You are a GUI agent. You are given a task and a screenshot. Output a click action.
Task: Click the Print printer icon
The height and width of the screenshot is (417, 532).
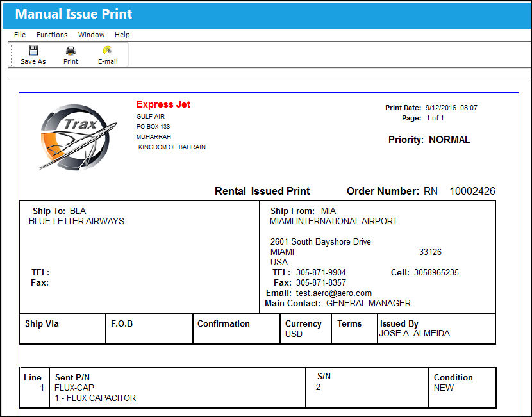(x=71, y=51)
